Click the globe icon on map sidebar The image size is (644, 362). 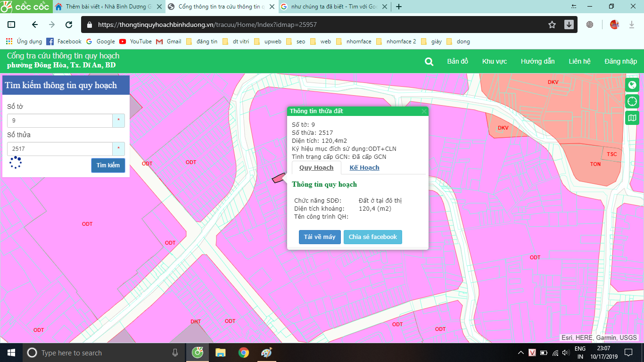click(632, 85)
